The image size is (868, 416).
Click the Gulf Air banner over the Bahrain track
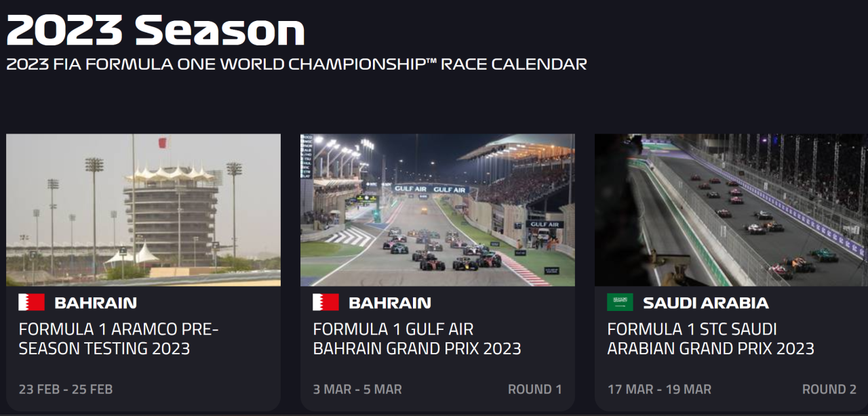pos(431,189)
